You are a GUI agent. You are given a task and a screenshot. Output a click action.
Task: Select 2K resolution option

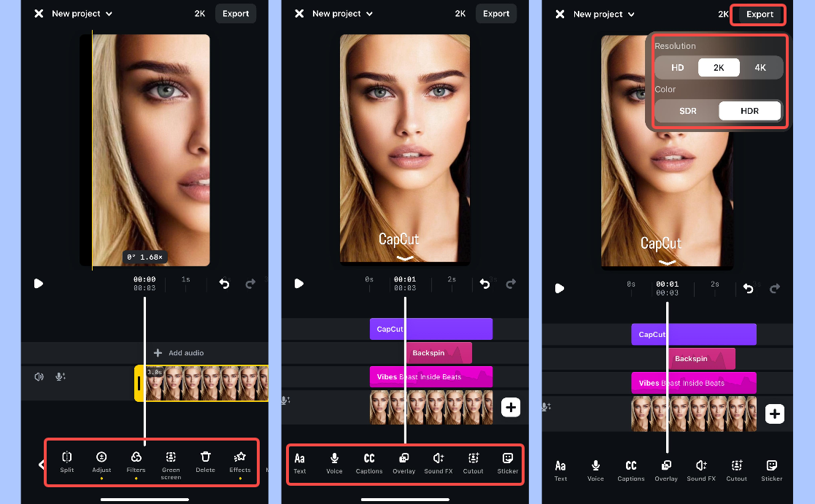tap(718, 68)
